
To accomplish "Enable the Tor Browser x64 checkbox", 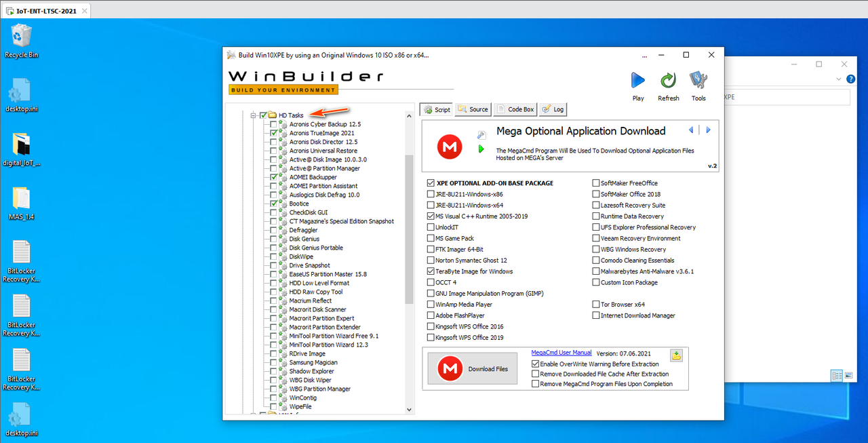I will 596,305.
